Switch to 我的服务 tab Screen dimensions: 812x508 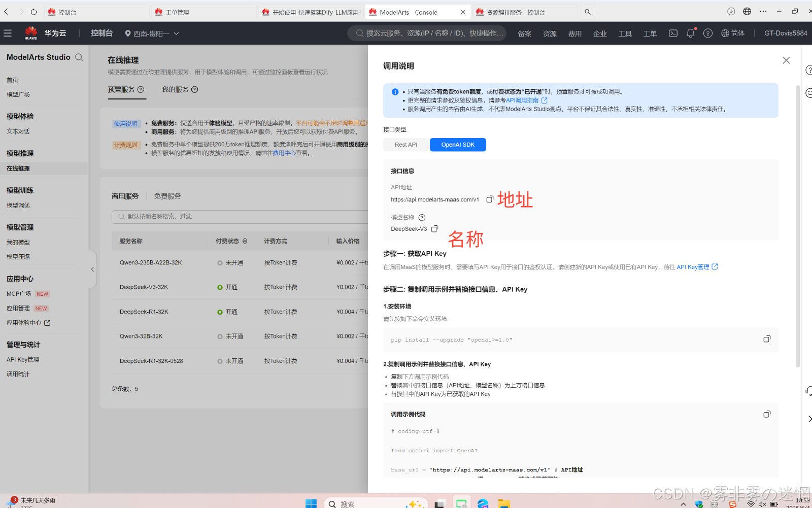[x=175, y=89]
